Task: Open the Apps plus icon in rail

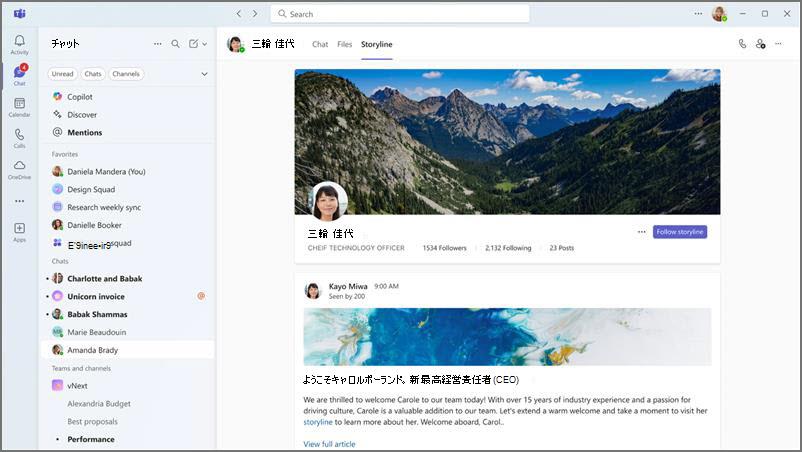Action: (x=19, y=232)
